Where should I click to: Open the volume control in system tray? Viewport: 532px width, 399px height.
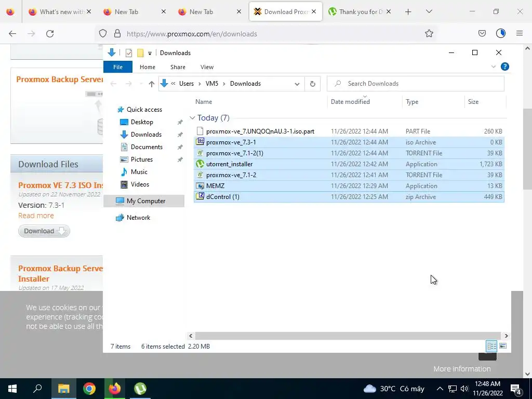[x=464, y=389]
